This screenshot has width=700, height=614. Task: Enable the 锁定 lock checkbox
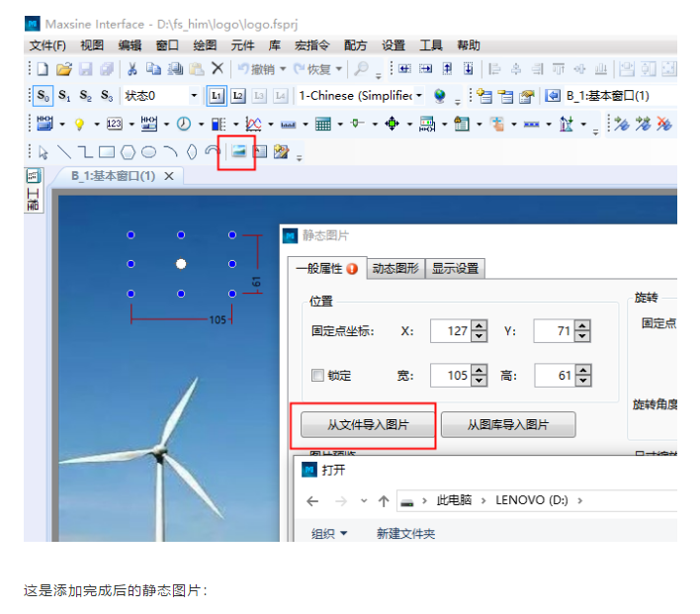pos(317,376)
